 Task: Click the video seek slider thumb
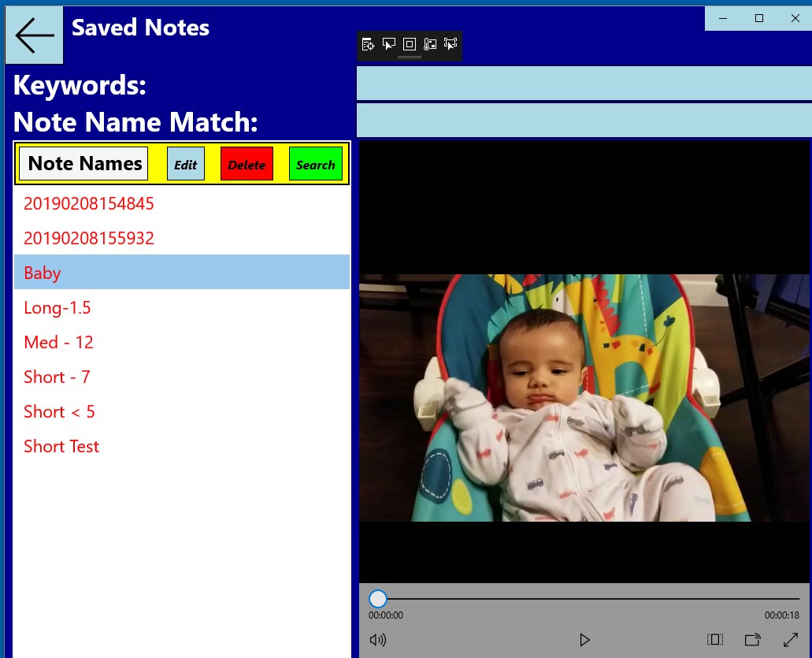(378, 598)
